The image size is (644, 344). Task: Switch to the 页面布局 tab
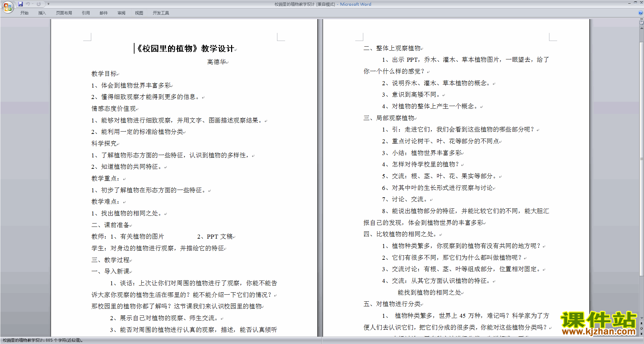(x=64, y=13)
